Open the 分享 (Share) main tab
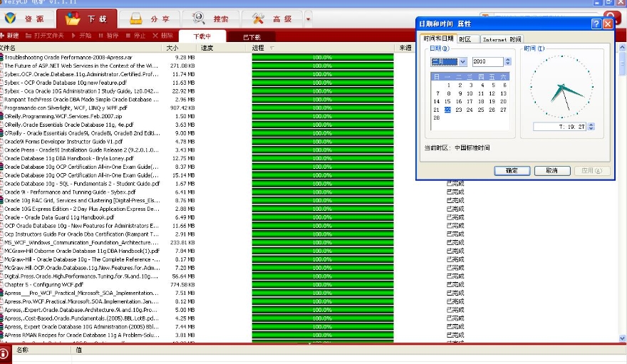 point(150,19)
